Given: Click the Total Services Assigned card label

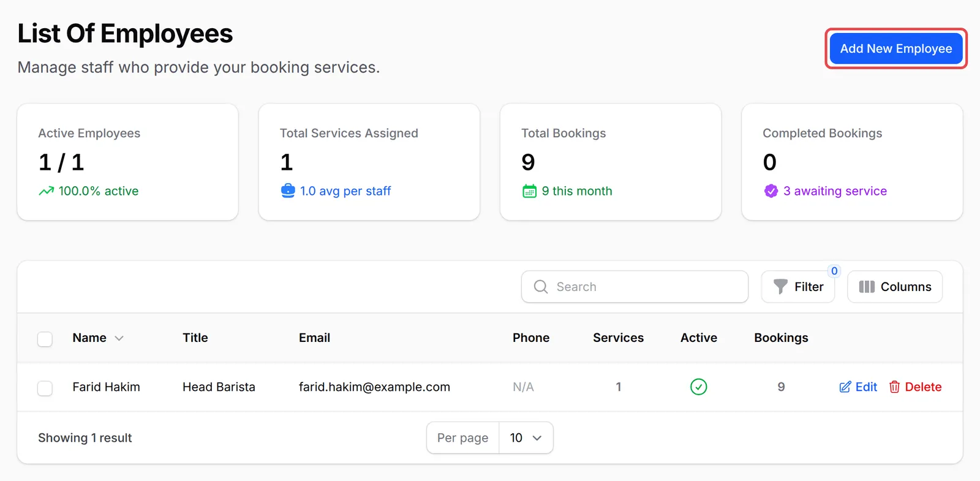Looking at the screenshot, I should [349, 133].
